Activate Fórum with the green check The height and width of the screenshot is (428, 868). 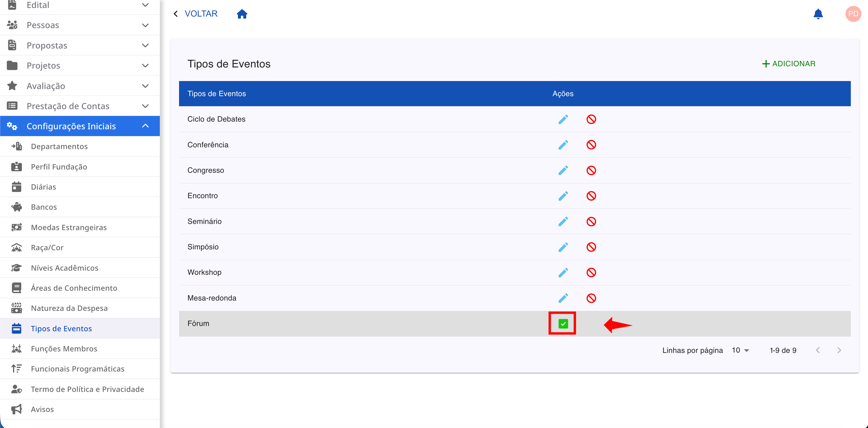(x=563, y=324)
